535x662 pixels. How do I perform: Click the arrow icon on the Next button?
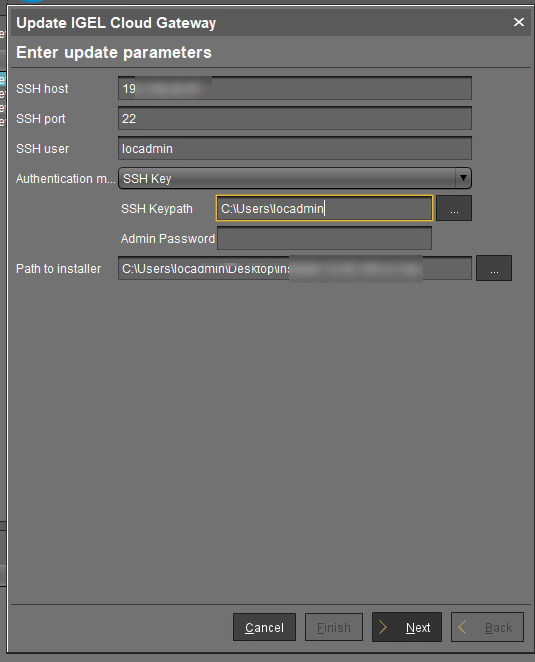click(x=383, y=627)
